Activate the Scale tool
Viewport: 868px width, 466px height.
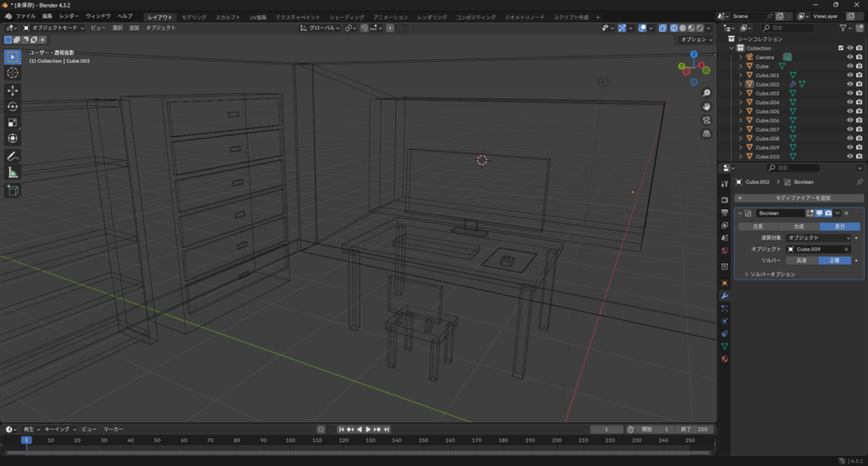[x=13, y=122]
